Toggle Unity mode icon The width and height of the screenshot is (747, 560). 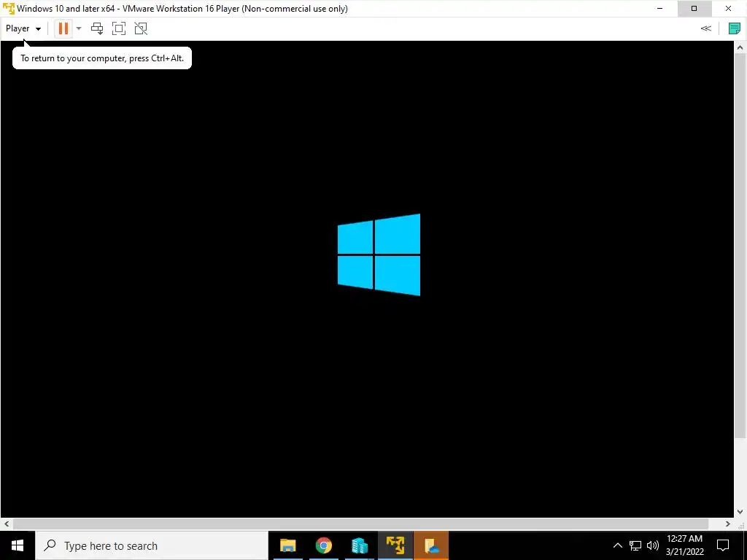(141, 28)
